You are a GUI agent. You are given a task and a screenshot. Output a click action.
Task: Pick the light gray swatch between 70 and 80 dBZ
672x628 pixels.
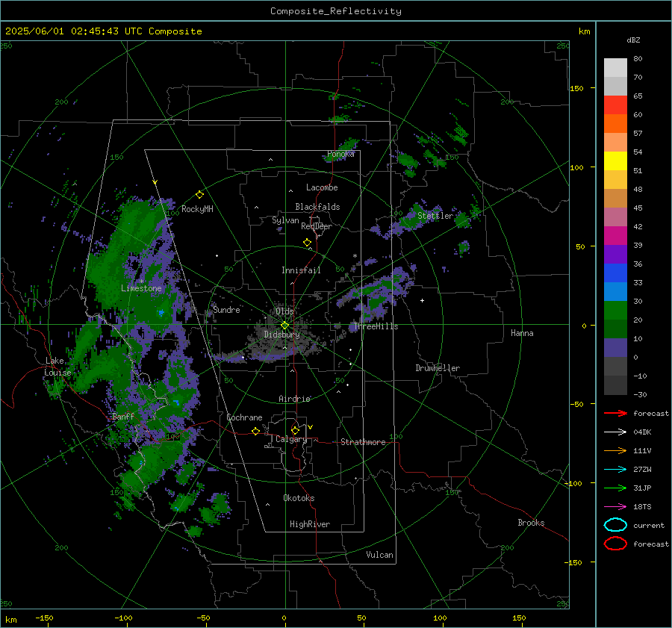[x=615, y=68]
